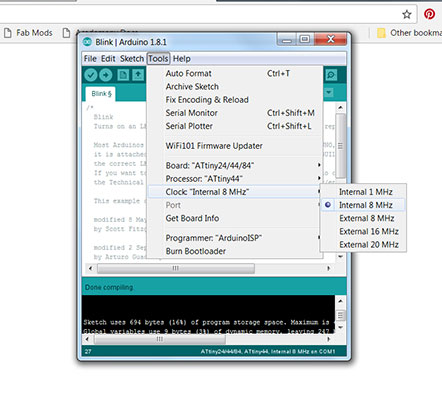Click the Pinterest extension icon
Screen dimensions: 442x400
coord(429,14)
